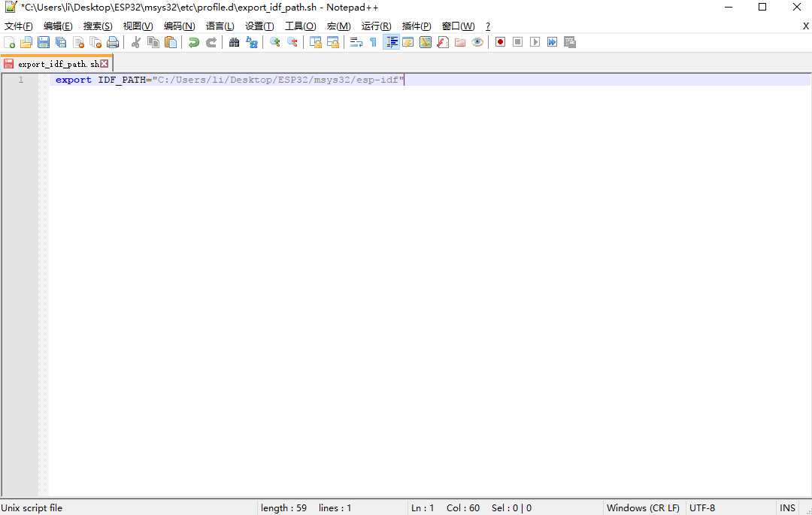812x515 pixels.
Task: Click the Stop recording macro icon
Action: click(518, 42)
